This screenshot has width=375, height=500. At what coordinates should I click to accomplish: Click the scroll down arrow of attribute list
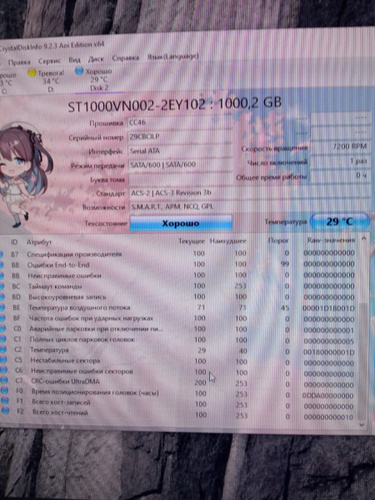[362, 425]
